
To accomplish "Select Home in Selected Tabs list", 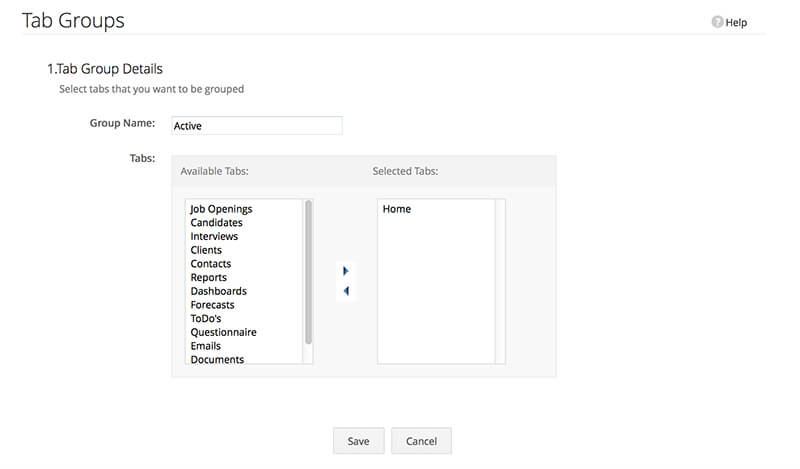I will tap(396, 209).
